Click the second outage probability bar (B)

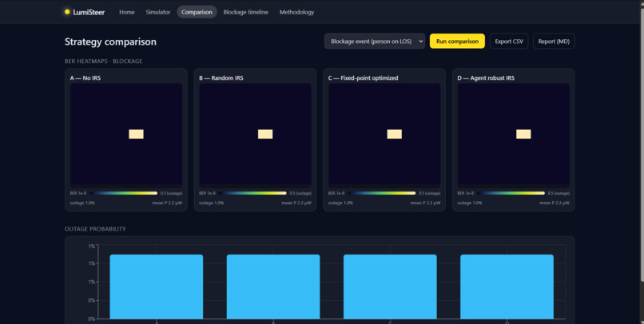pyautogui.click(x=273, y=286)
